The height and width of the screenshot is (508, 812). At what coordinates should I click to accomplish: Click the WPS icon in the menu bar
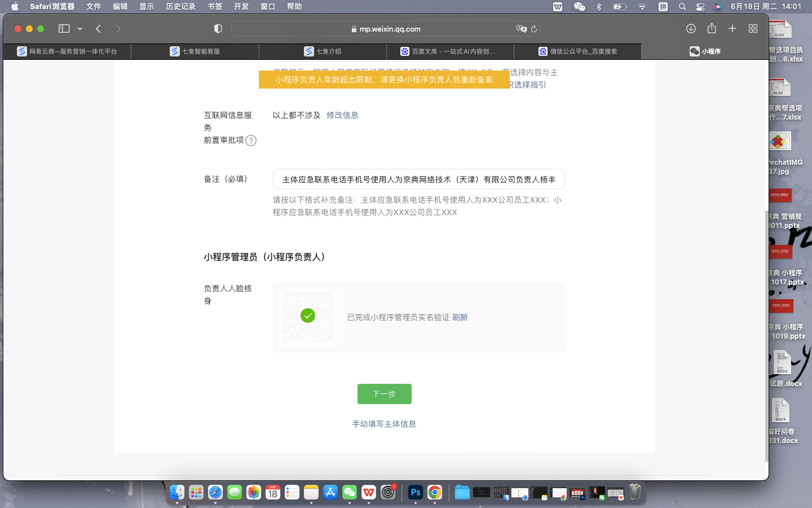tap(558, 7)
